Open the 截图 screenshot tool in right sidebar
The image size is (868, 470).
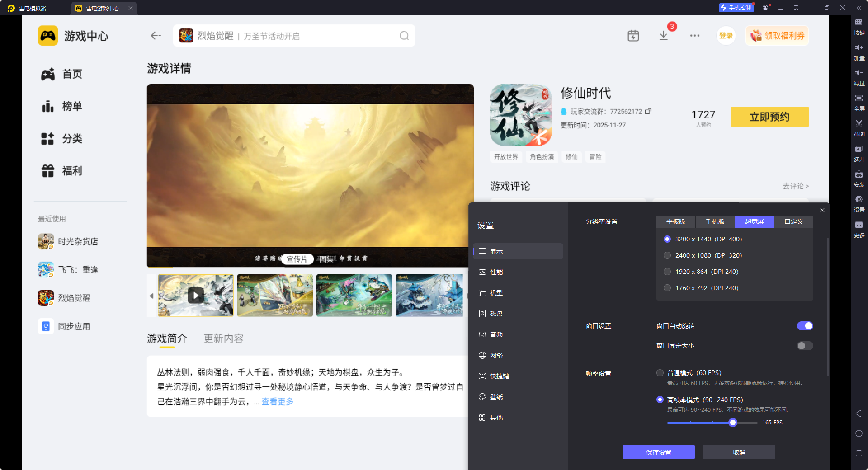[x=859, y=127]
